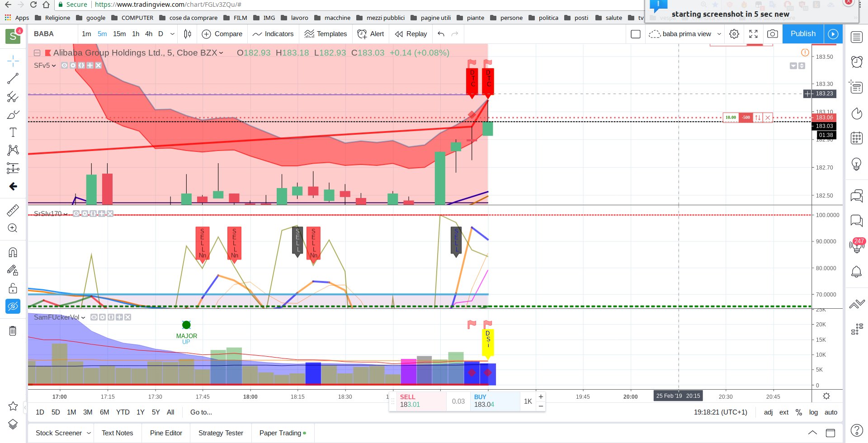Expand the bottom panel up chevron

(812, 433)
